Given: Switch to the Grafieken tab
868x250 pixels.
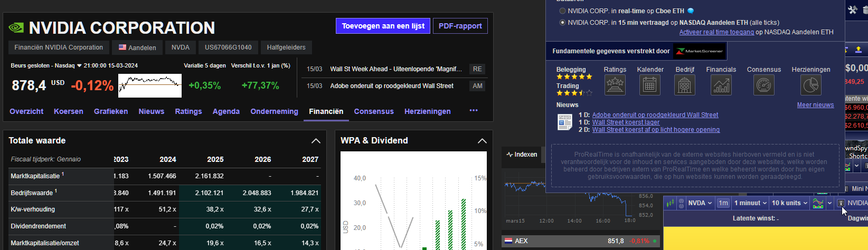Looking at the screenshot, I should click(111, 111).
